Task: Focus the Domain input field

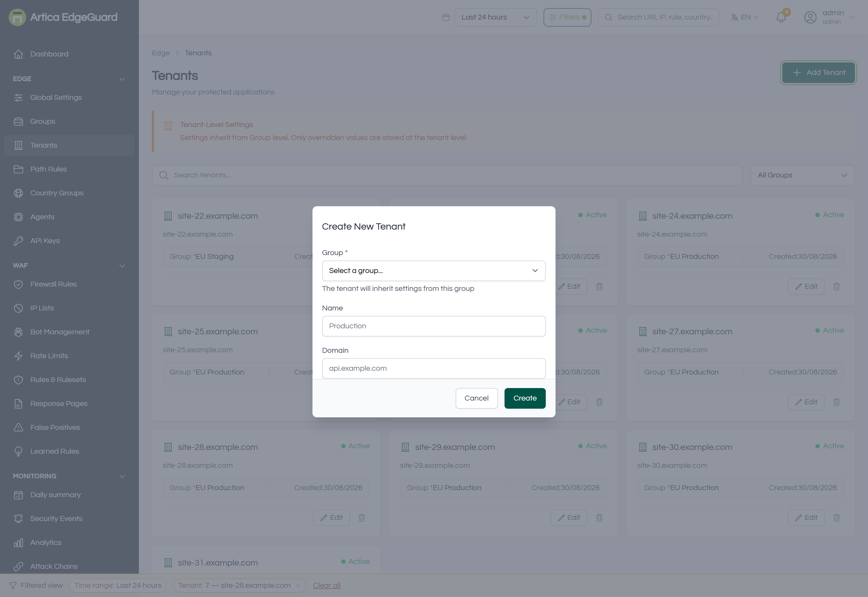Action: [x=434, y=368]
